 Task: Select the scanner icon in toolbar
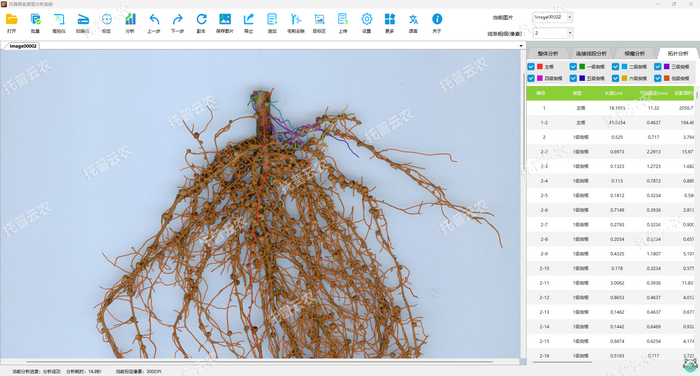pos(83,20)
